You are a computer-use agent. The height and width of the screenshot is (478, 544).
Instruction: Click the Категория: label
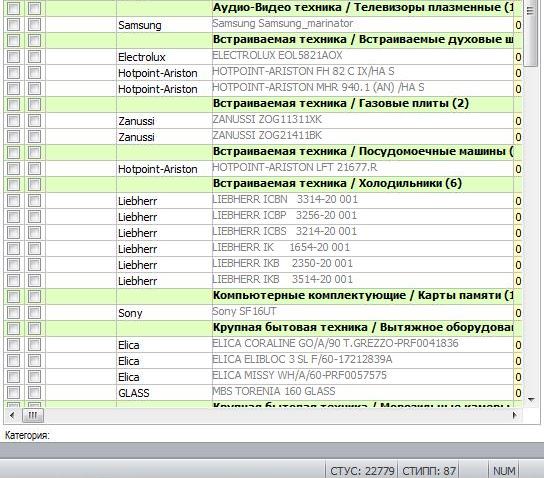pos(27,436)
